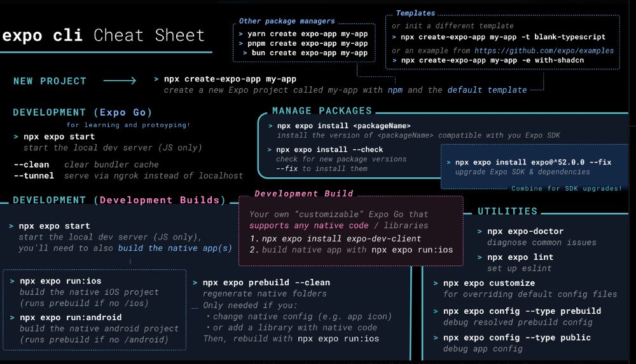Click 'npx expo run:ios' command in dotted box
Image resolution: width=636 pixels, height=364 pixels.
pyautogui.click(x=60, y=281)
